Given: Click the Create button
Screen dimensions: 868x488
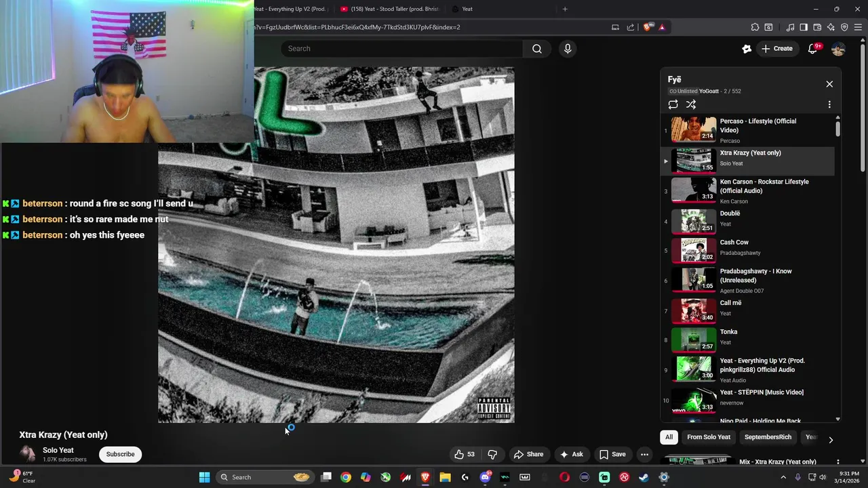Looking at the screenshot, I should [x=776, y=49].
